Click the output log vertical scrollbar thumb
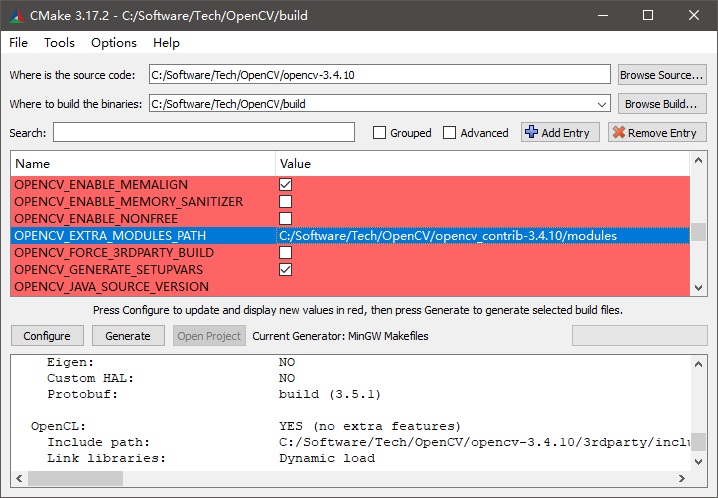718x498 pixels. pyautogui.click(x=698, y=442)
